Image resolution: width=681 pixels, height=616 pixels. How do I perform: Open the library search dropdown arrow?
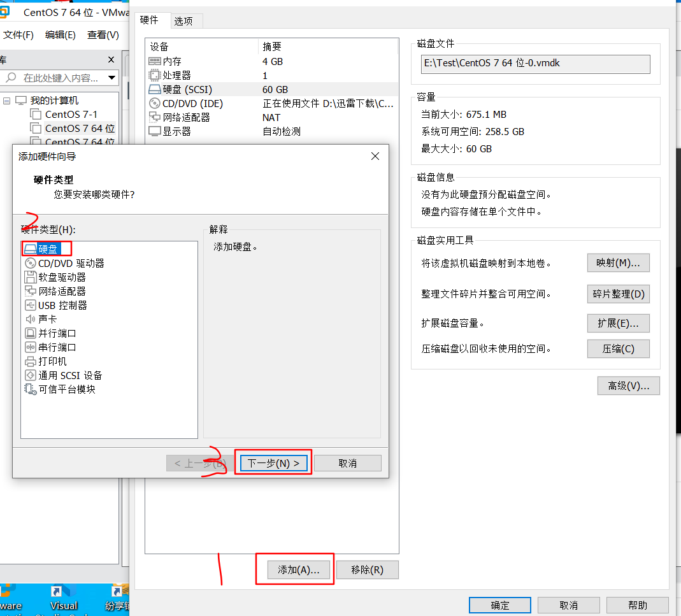tap(112, 78)
